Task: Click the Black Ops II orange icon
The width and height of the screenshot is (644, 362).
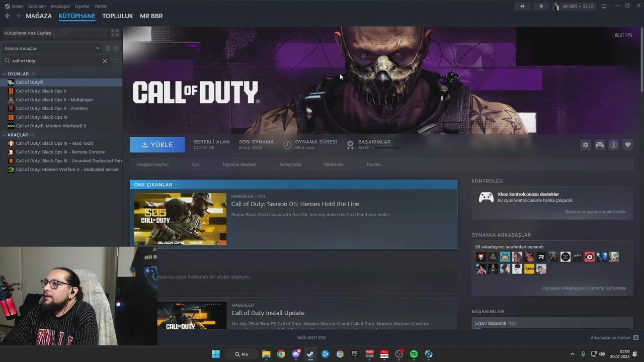Action: 11,91
